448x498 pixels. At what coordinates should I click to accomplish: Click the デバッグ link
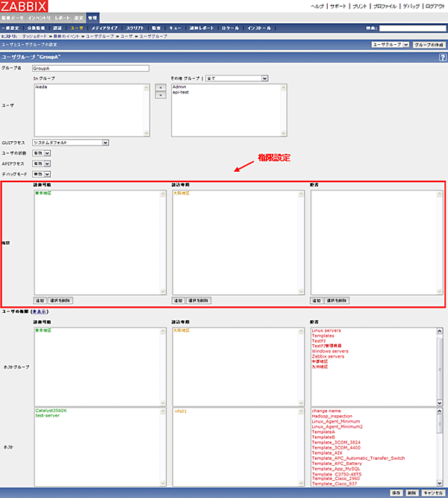[x=411, y=7]
